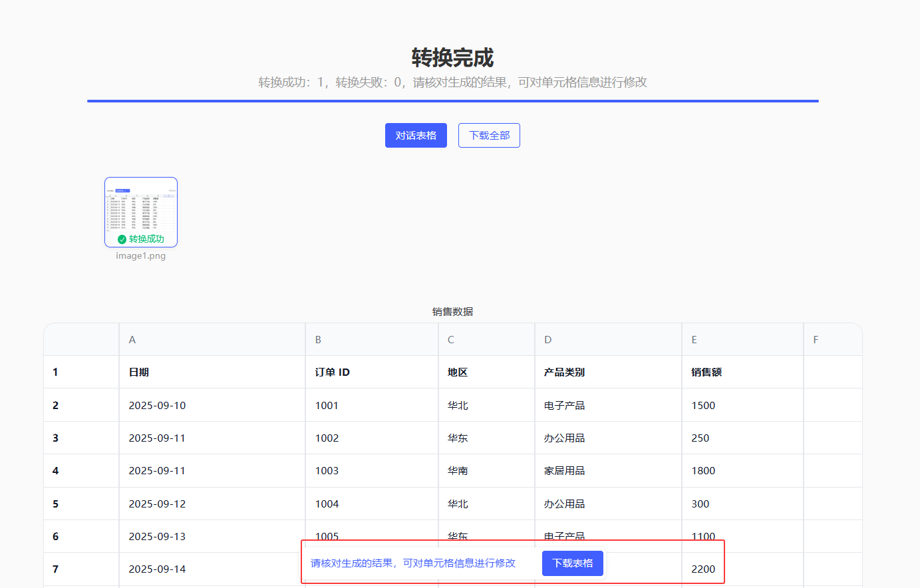Screen dimensions: 920x588
Task: Click the green 转换成功 check icon
Action: [122, 239]
